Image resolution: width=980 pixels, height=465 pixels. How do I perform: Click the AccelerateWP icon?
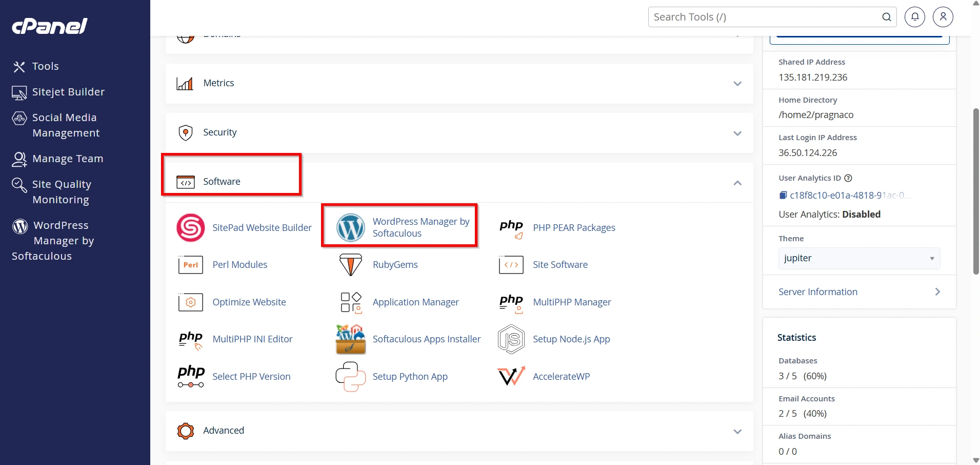click(x=511, y=376)
